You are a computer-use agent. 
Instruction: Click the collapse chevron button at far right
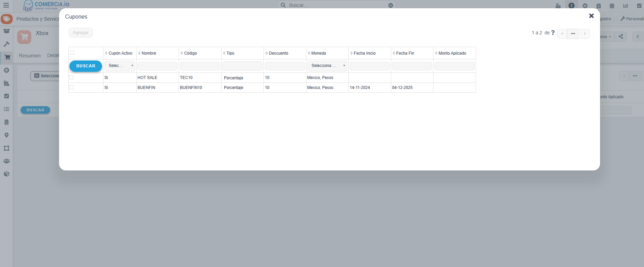[x=638, y=36]
